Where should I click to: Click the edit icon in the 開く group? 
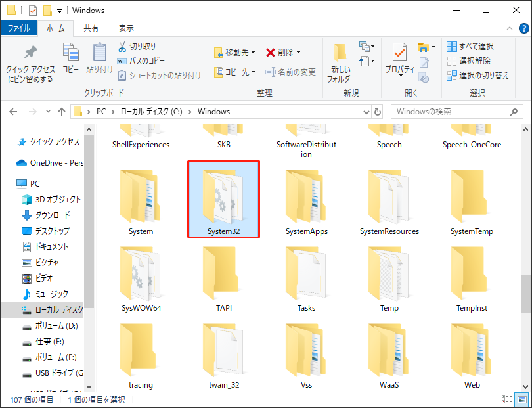tap(424, 62)
